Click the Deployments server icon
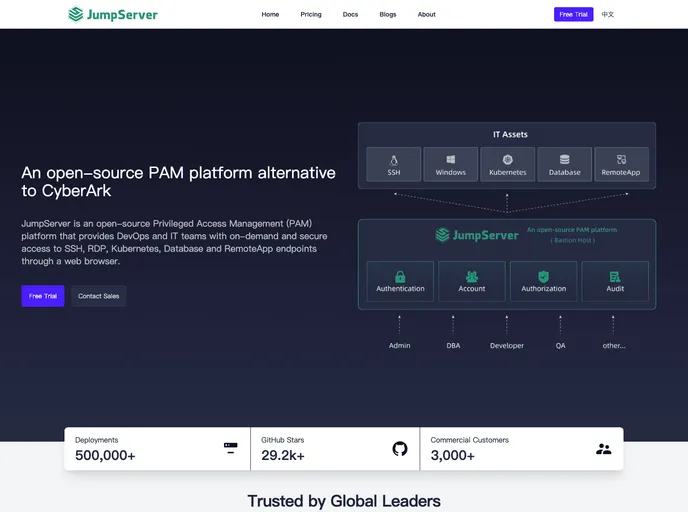 coord(230,448)
